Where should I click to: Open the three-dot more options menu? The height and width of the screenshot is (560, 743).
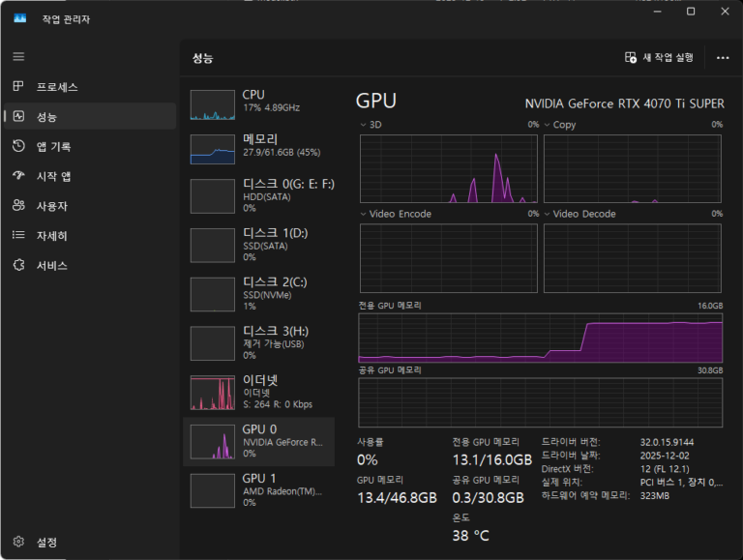[x=722, y=58]
